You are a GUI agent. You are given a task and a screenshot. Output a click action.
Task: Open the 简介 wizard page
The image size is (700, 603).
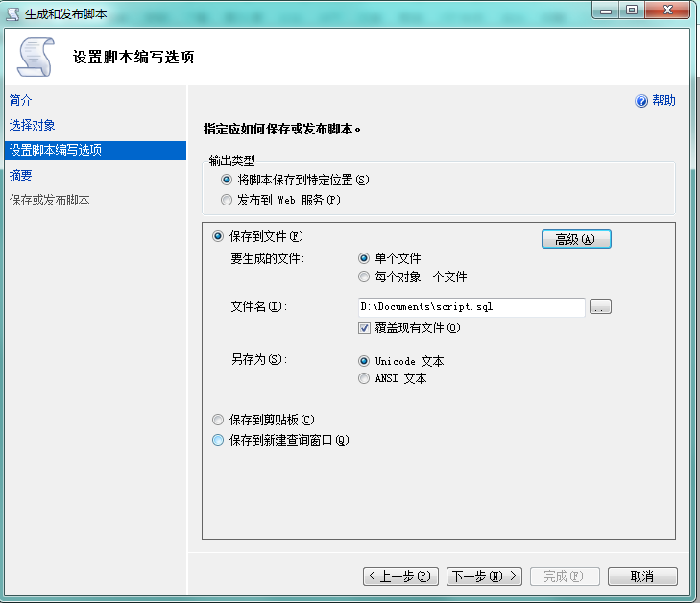point(21,100)
